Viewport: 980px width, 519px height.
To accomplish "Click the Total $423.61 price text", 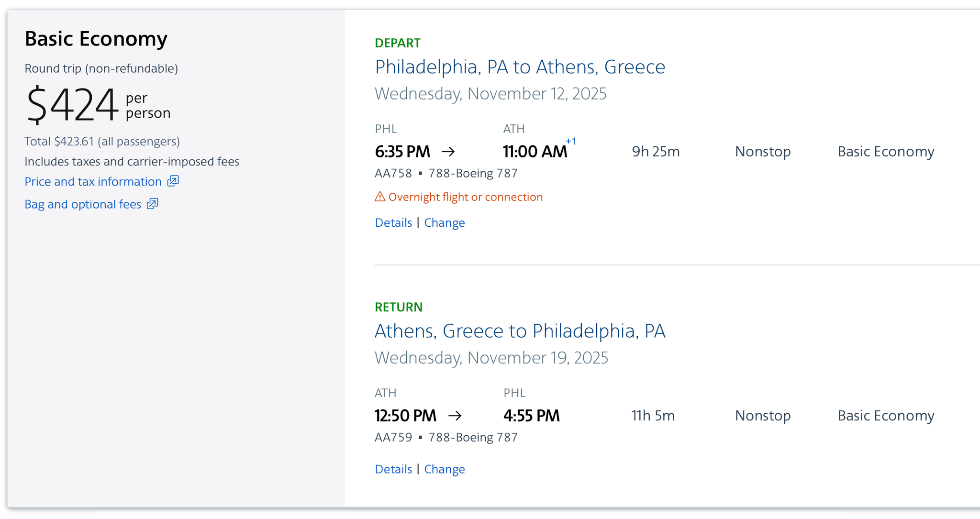I will point(102,141).
